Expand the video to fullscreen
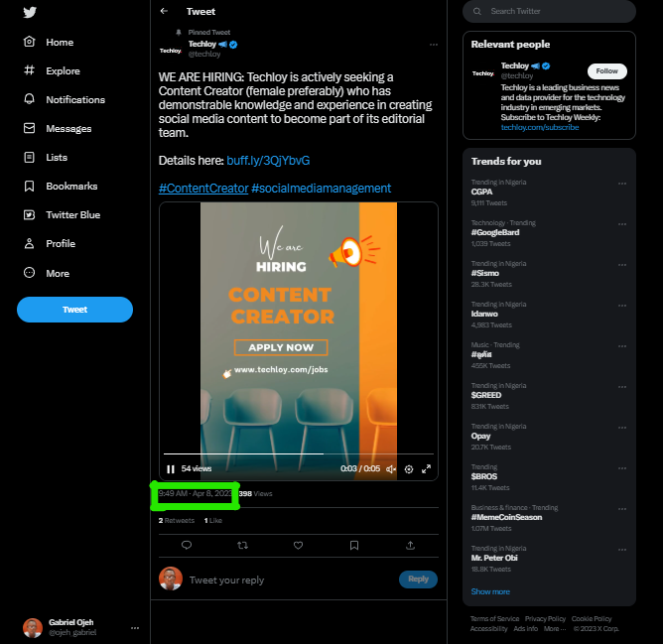The image size is (663, 644). tap(426, 469)
